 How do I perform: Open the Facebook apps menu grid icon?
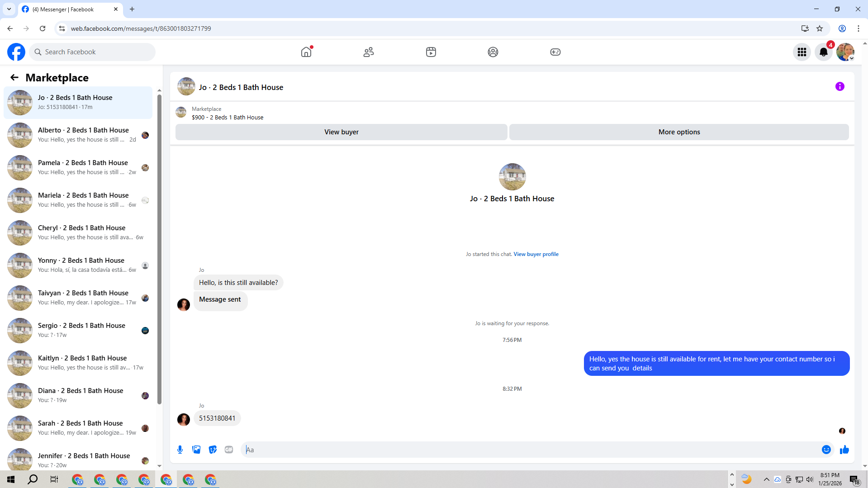(802, 52)
